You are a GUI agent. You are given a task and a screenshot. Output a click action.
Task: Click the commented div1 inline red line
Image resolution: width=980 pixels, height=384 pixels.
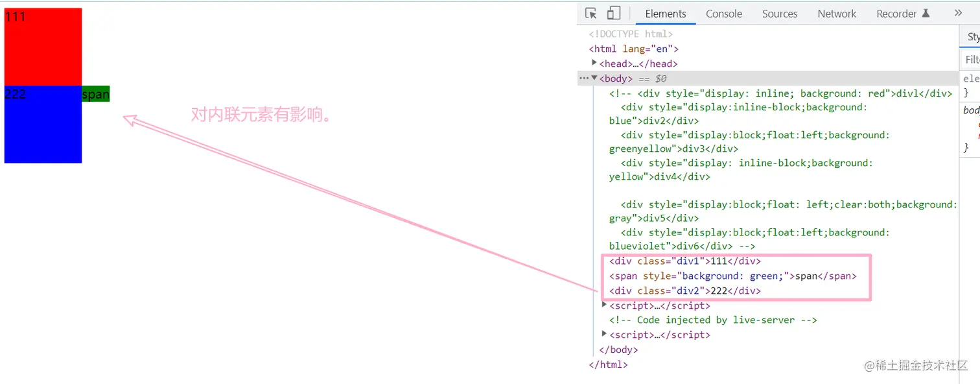pos(781,93)
